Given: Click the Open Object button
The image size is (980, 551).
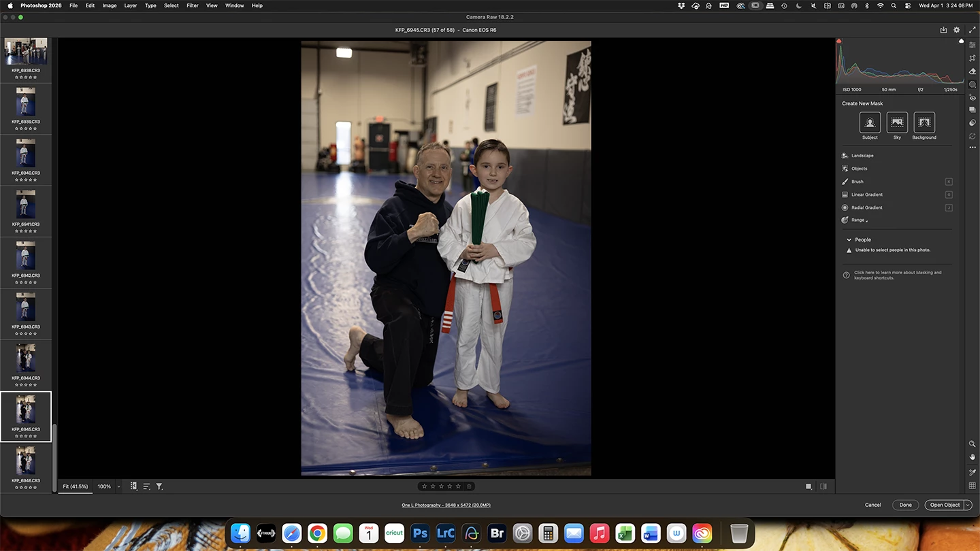Looking at the screenshot, I should tap(945, 505).
